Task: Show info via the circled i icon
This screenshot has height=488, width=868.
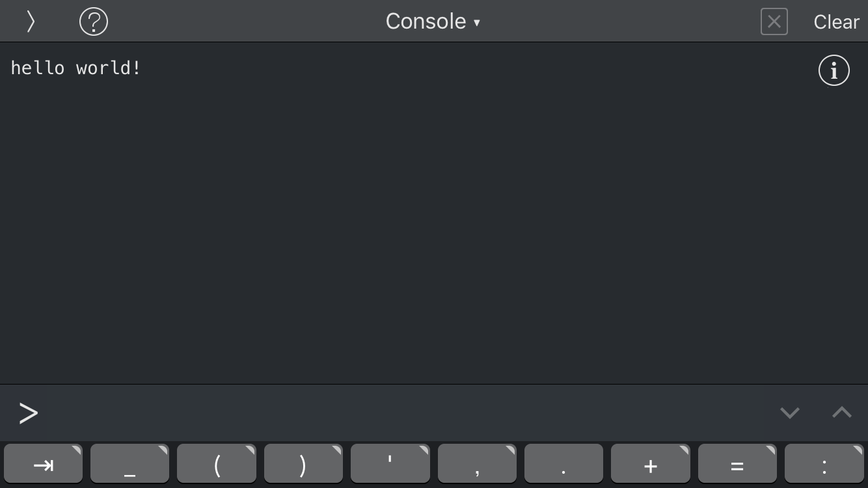Action: click(834, 70)
